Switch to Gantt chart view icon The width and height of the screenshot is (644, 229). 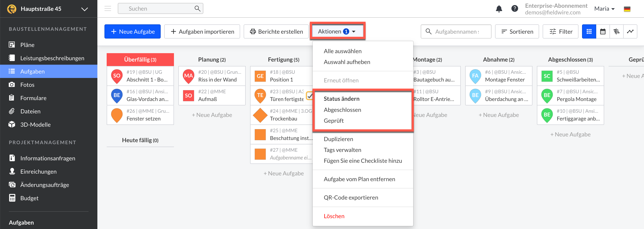[617, 31]
